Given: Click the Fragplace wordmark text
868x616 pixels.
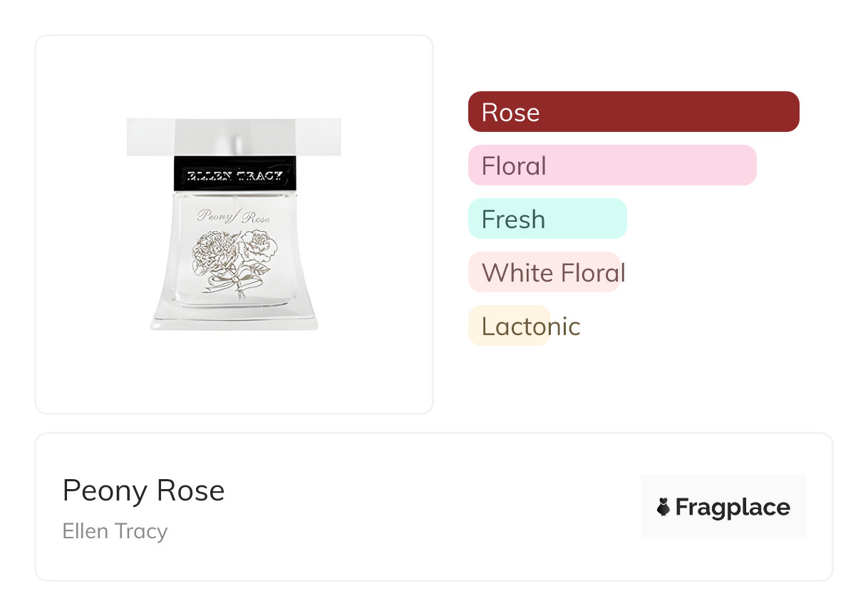Looking at the screenshot, I should point(733,507).
